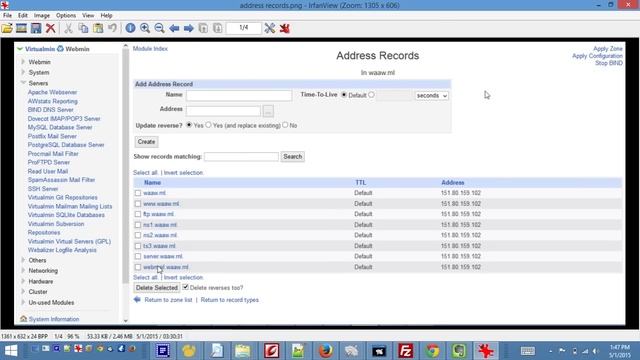640x360 pixels.
Task: Select the custom Time-To-Live radio button
Action: coord(371,95)
